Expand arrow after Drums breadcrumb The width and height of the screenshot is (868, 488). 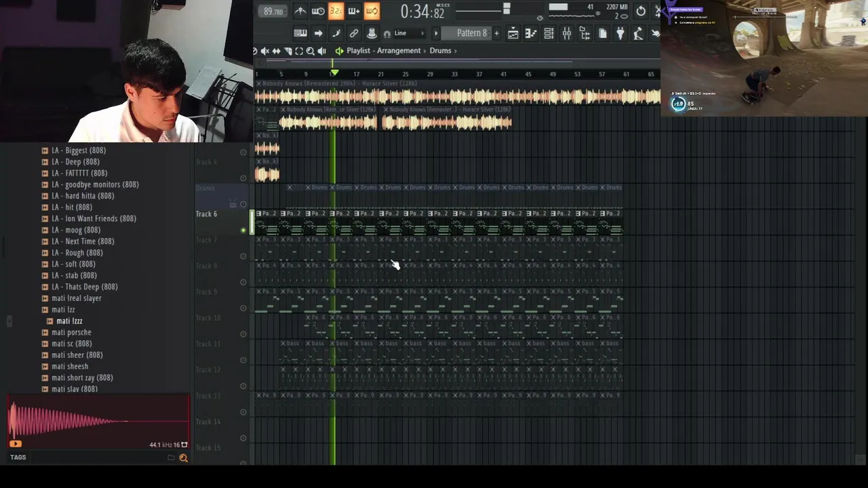click(x=456, y=51)
